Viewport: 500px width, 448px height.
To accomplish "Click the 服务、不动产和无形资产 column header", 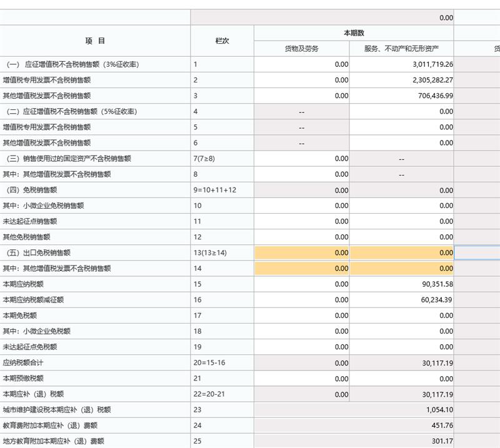I will tap(401, 49).
